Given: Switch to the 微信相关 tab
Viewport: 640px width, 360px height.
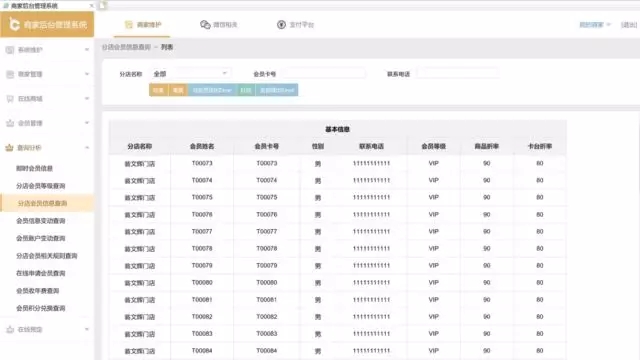Looking at the screenshot, I should coord(218,25).
